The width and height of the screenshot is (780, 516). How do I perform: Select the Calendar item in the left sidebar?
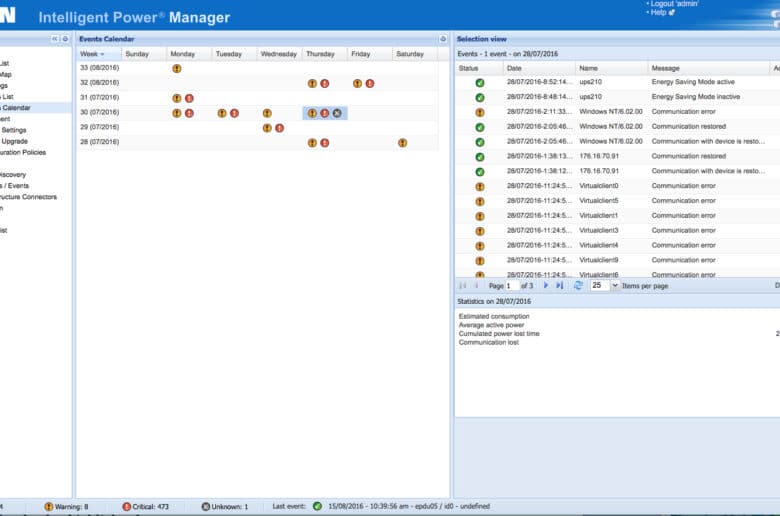pos(16,107)
